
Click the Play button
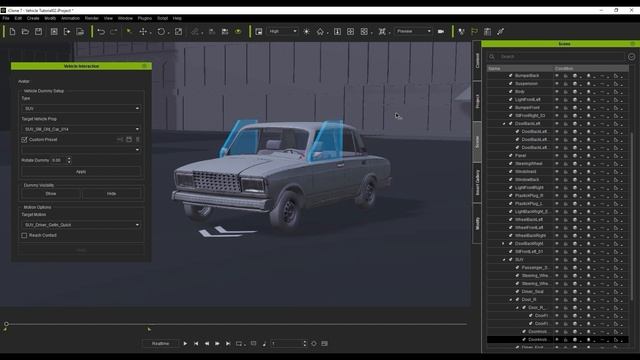tap(185, 344)
